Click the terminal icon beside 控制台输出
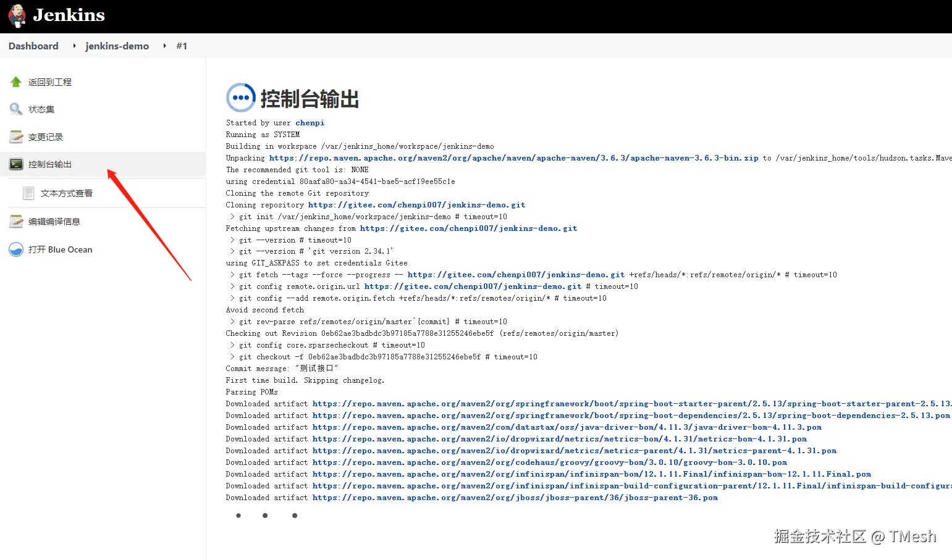The width and height of the screenshot is (952, 560). click(x=16, y=164)
